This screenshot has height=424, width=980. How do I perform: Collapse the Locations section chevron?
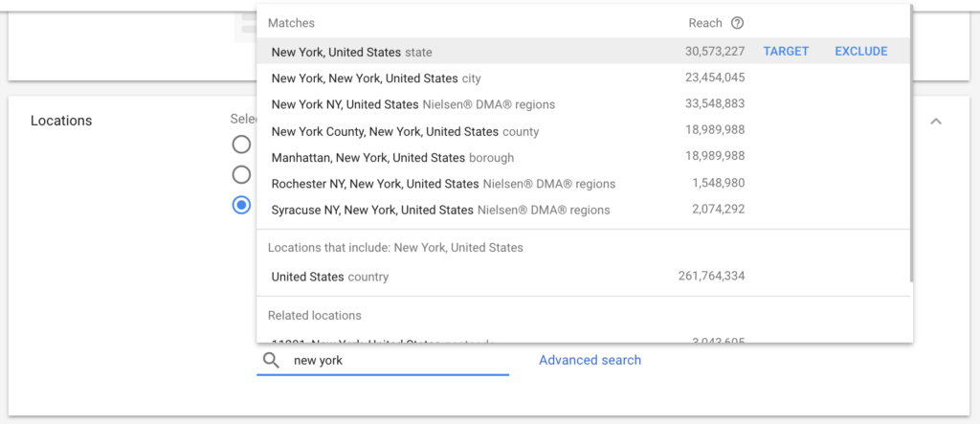936,122
